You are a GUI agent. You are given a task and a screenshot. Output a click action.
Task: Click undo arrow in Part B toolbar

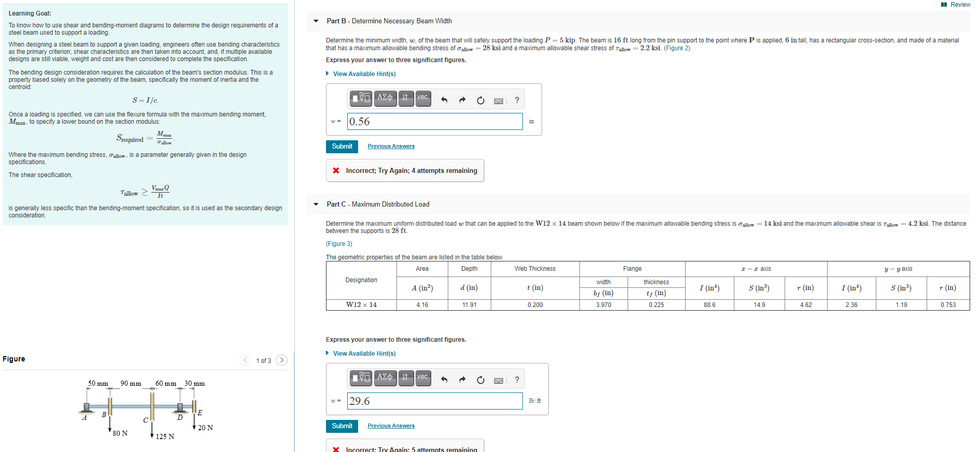pos(444,100)
